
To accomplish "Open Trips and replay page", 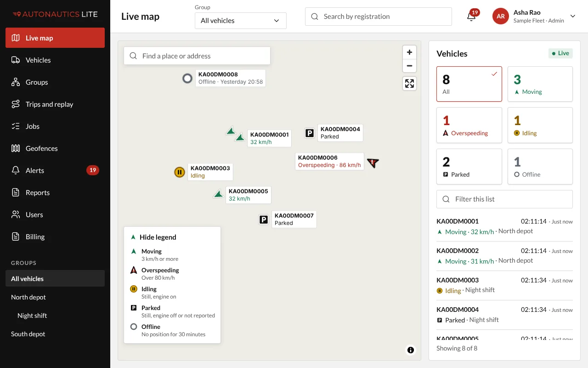I will click(55, 104).
